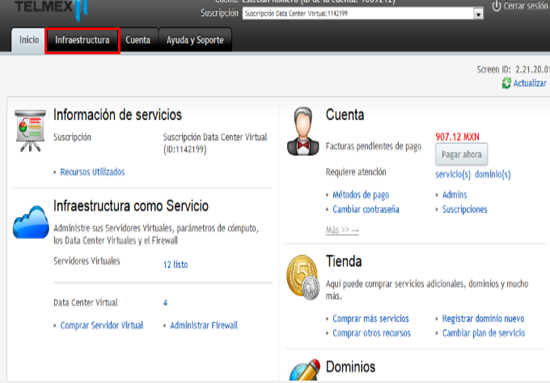Open the Ayuda y Soporte tab
The image size is (550, 383).
tap(195, 41)
